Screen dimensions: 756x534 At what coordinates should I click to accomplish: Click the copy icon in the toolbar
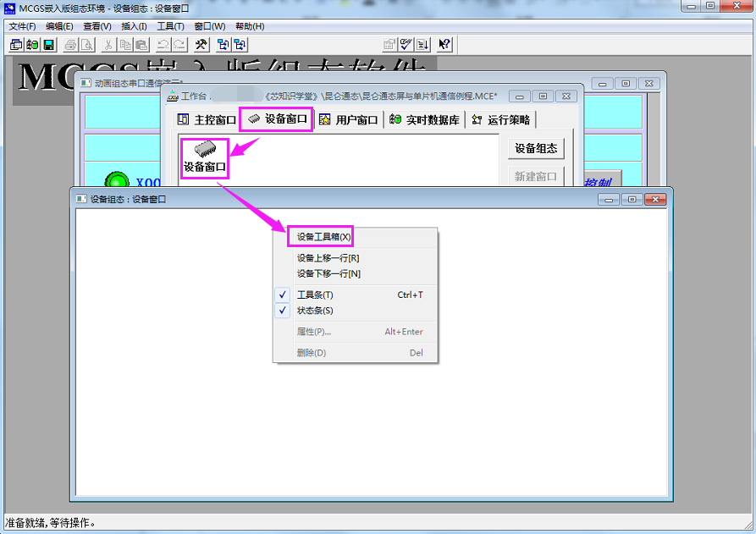pos(125,45)
